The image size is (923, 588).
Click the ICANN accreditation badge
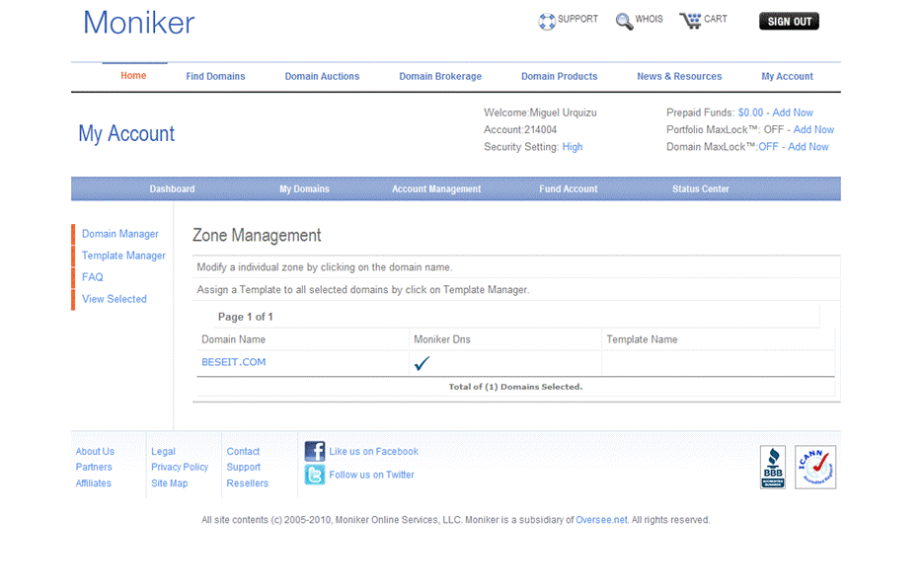tap(815, 467)
